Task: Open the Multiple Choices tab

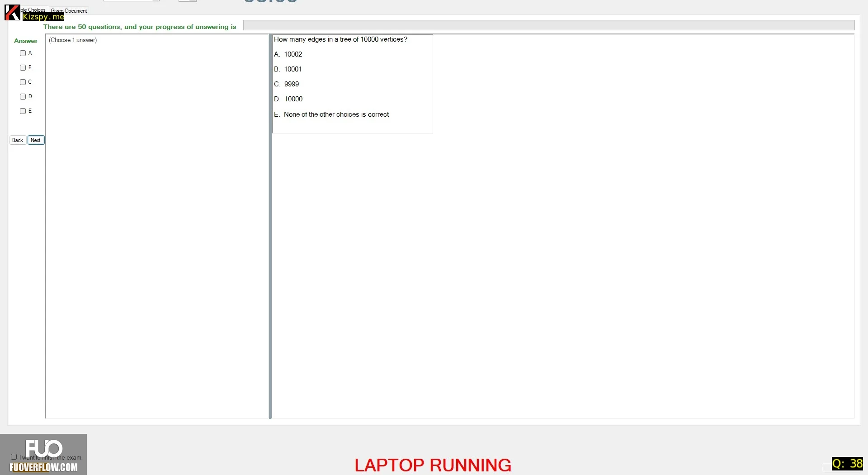Action: click(33, 10)
